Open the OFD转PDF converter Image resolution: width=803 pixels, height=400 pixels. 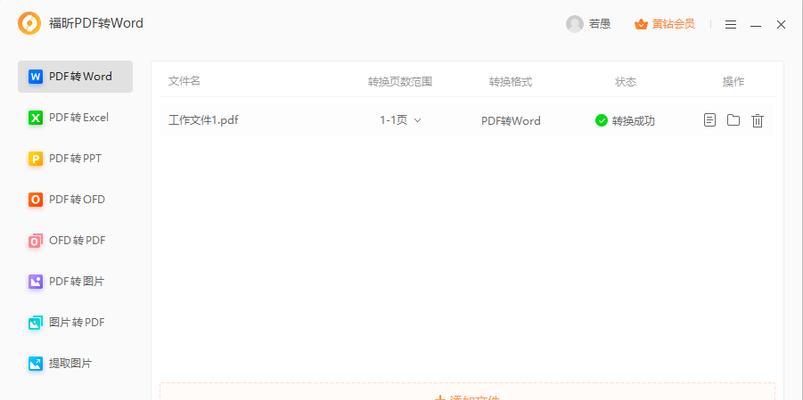pyautogui.click(x=75, y=241)
